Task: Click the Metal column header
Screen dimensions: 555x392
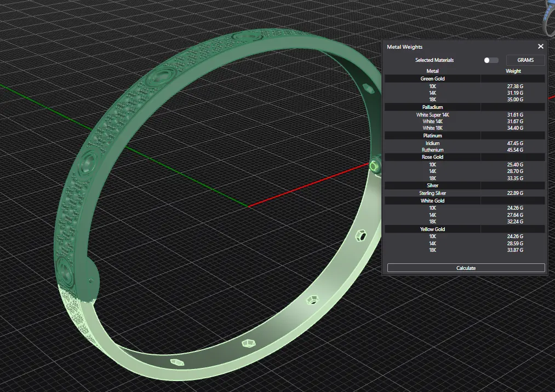Action: coord(432,71)
